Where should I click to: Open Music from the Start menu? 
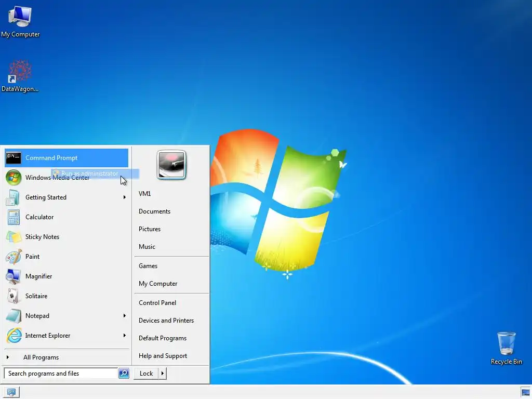coord(147,247)
